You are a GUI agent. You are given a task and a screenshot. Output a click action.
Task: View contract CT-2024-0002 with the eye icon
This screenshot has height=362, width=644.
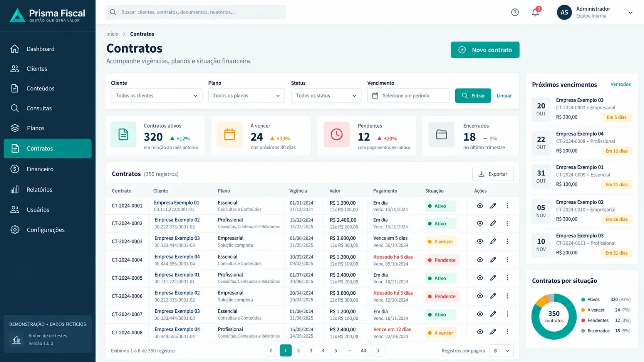(x=480, y=224)
